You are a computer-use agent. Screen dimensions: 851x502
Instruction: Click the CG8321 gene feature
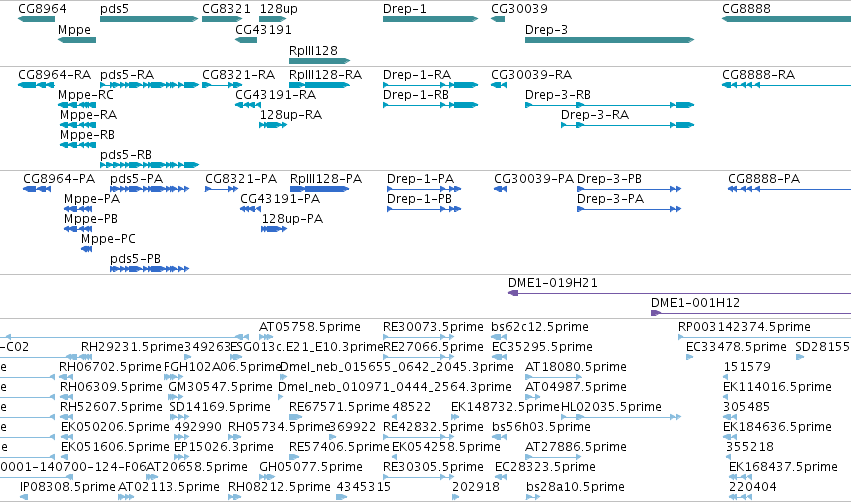222,19
